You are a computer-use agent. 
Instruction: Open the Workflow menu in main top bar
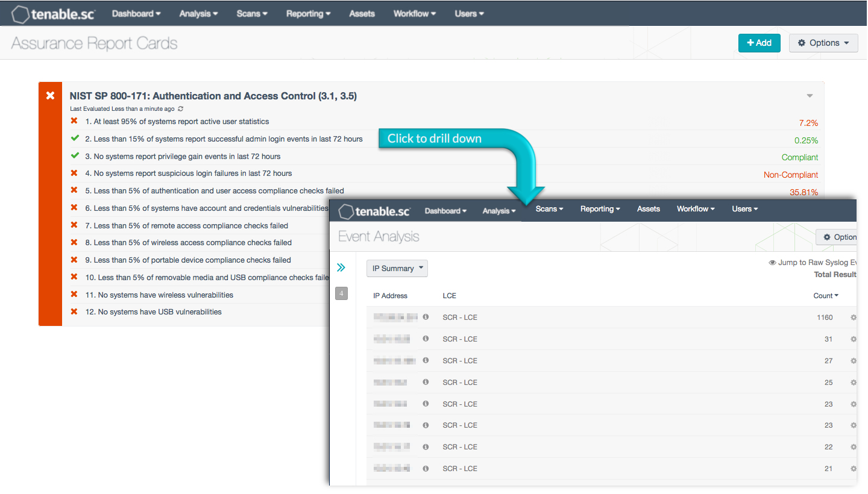415,13
